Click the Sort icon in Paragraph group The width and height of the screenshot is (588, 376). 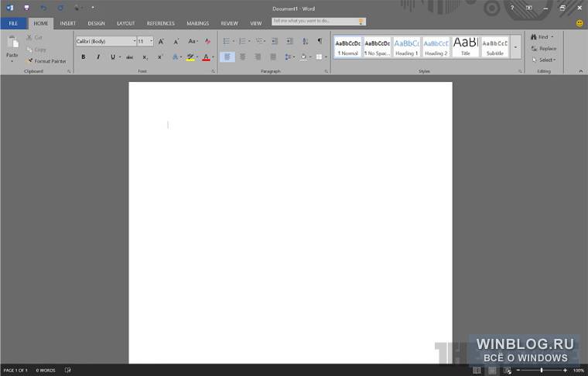click(x=306, y=41)
